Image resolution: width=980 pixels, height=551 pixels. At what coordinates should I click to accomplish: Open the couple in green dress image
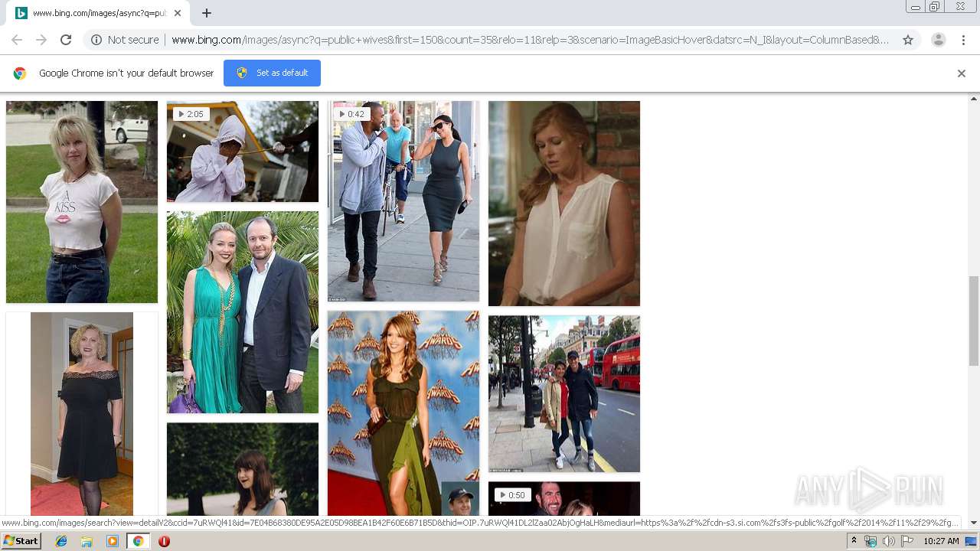[243, 312]
